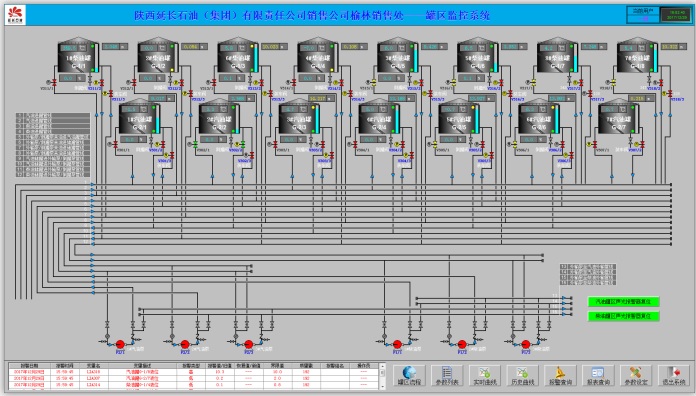The image size is (696, 396).
Task: Click alarm table up scroll arrow
Action: click(383, 367)
